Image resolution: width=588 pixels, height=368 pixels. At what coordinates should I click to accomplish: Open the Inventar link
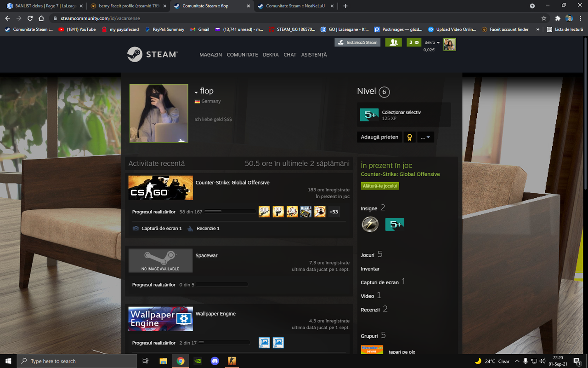370,269
